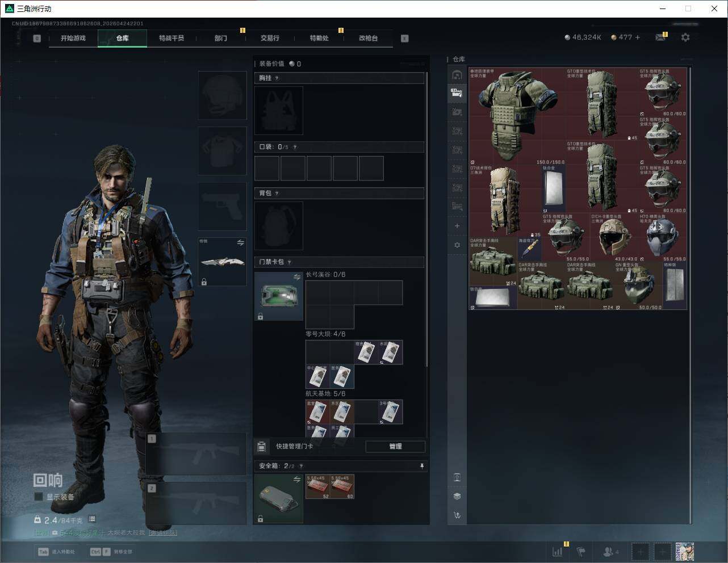
Task: Open the mail inbox icon
Action: click(x=660, y=37)
